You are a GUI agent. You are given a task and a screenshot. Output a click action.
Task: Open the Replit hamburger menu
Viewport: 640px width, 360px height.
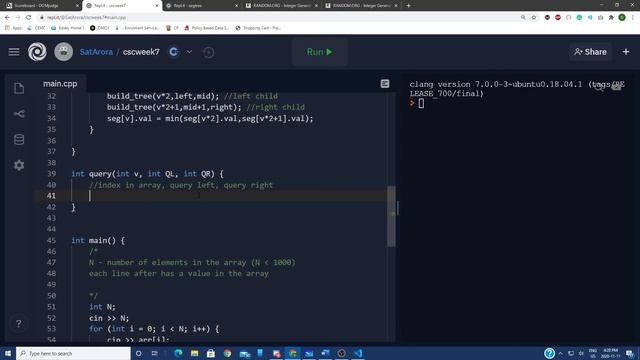click(14, 52)
